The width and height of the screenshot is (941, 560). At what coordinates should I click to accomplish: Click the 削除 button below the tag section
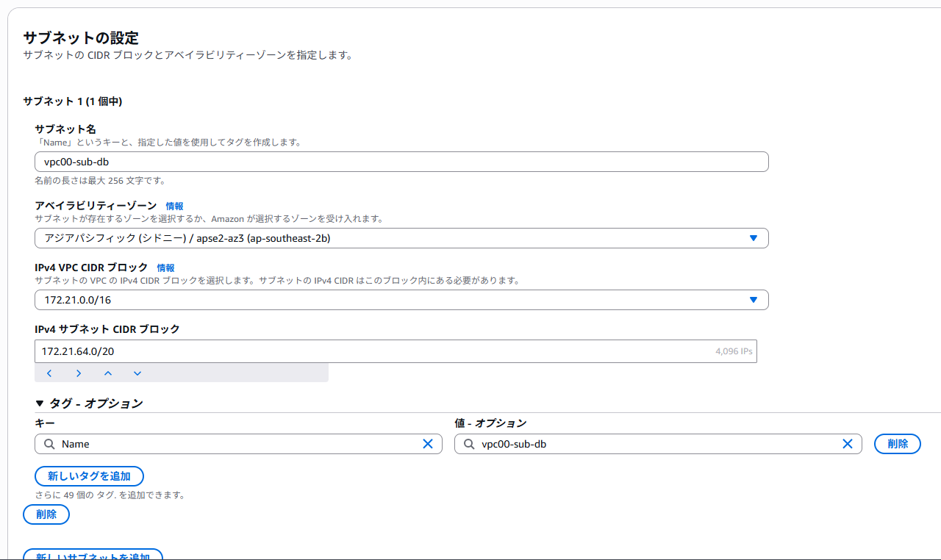click(46, 514)
